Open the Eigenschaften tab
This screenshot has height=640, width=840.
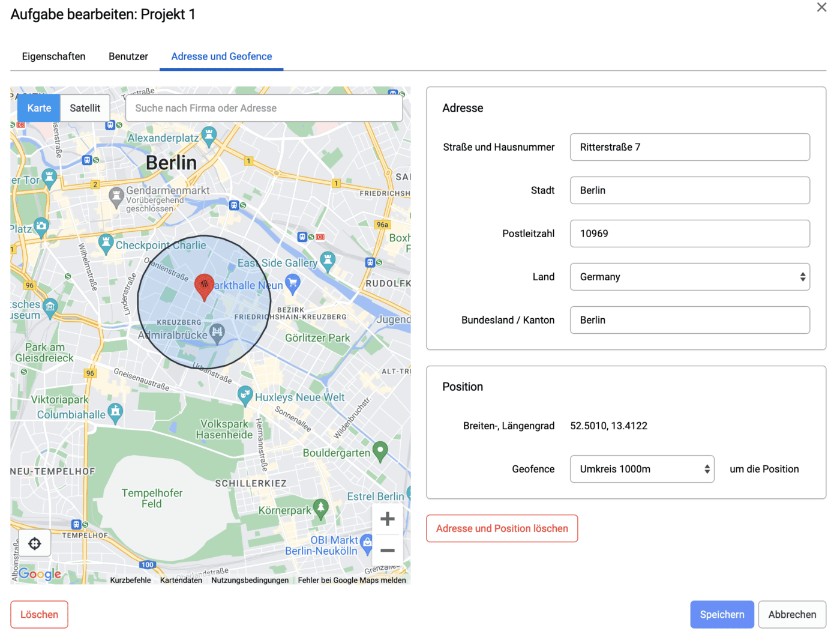click(53, 56)
